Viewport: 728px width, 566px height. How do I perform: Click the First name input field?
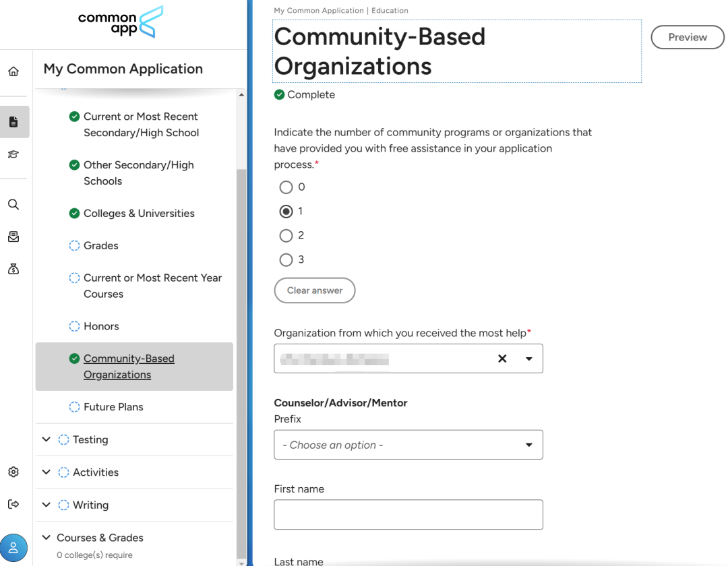click(x=408, y=515)
